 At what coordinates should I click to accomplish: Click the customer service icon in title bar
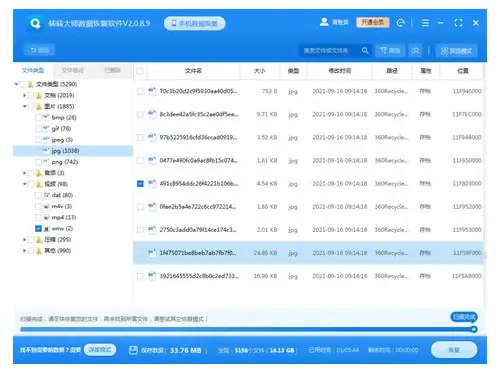(x=401, y=23)
